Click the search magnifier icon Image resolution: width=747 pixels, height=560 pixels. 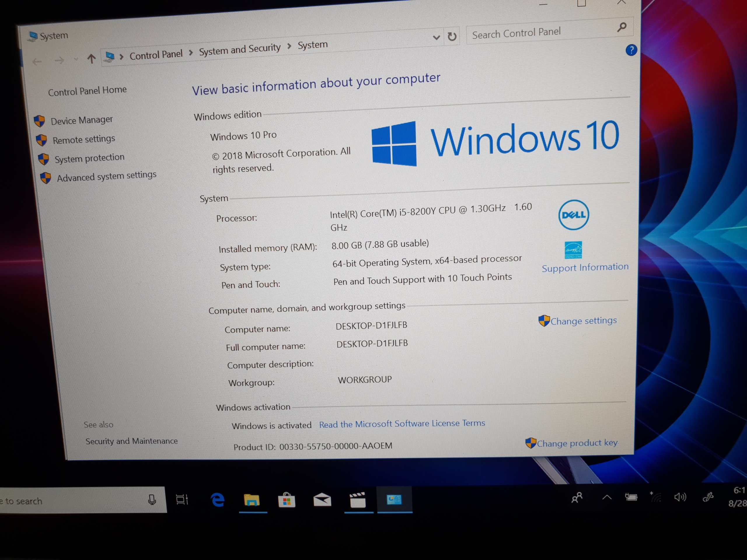point(622,27)
